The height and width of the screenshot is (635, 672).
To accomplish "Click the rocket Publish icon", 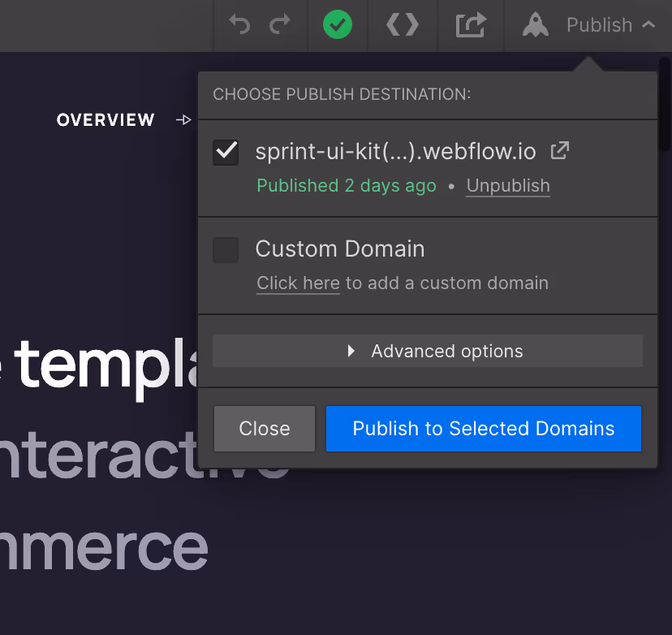I will pos(535,24).
